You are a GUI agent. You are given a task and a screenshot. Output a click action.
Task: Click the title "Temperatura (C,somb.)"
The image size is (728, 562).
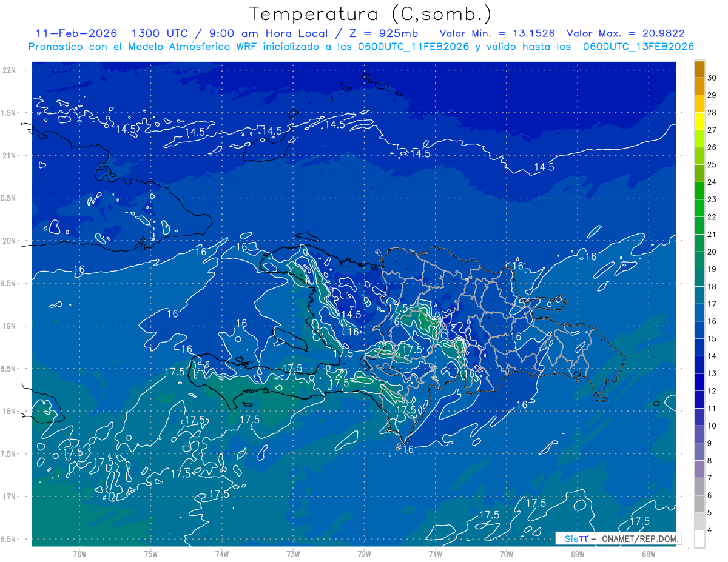[x=371, y=15]
